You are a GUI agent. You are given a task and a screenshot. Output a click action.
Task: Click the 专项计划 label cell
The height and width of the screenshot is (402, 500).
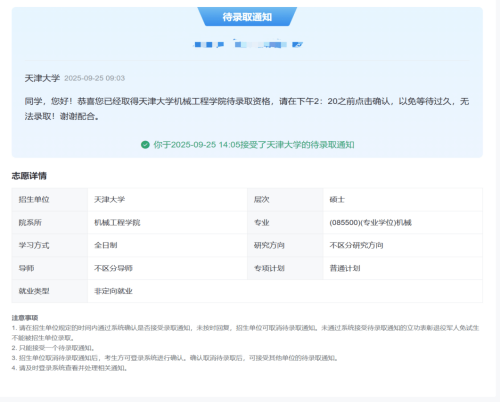pyautogui.click(x=285, y=268)
